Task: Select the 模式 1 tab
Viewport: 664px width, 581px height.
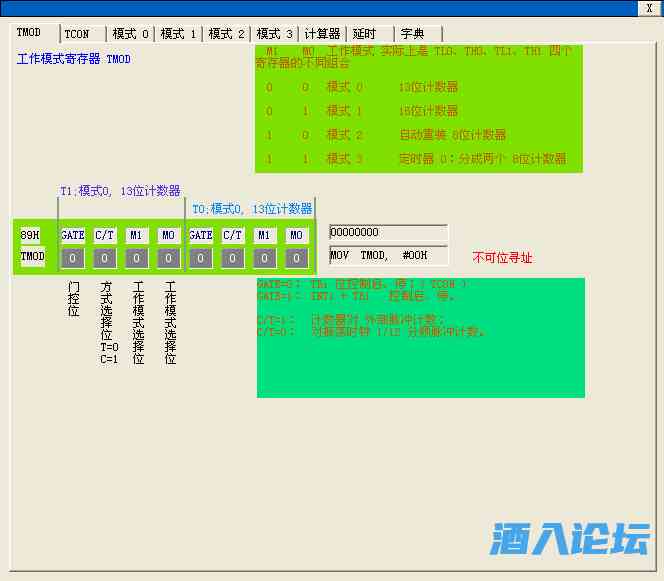Action: coord(178,34)
